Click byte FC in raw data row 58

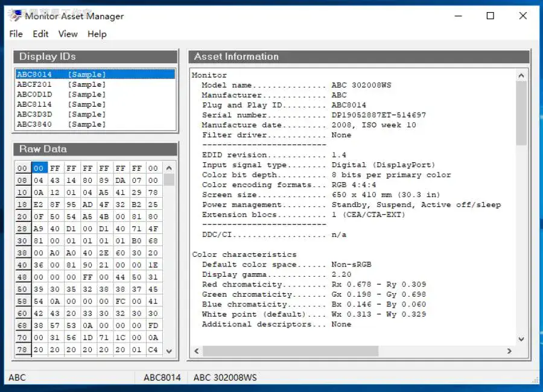120,302
